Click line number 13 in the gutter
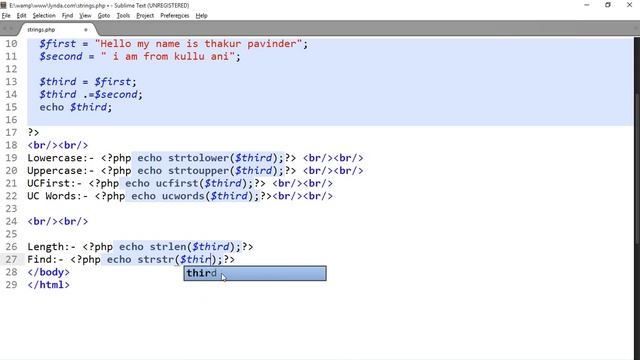640x360 pixels. [11, 82]
